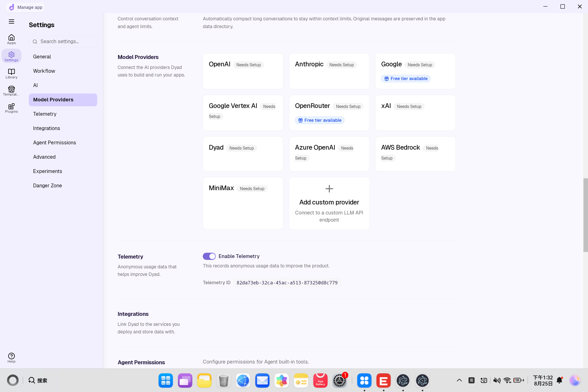Image resolution: width=588 pixels, height=392 pixels.
Task: Click the plus icon for custom provider
Action: pos(329,188)
